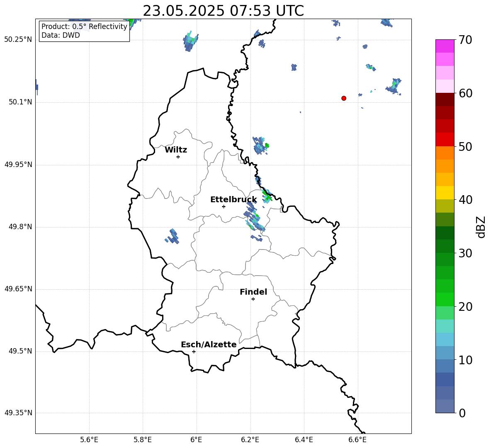Click the colorbar tick label 40
This screenshot has height=448, width=491.
pos(465,200)
